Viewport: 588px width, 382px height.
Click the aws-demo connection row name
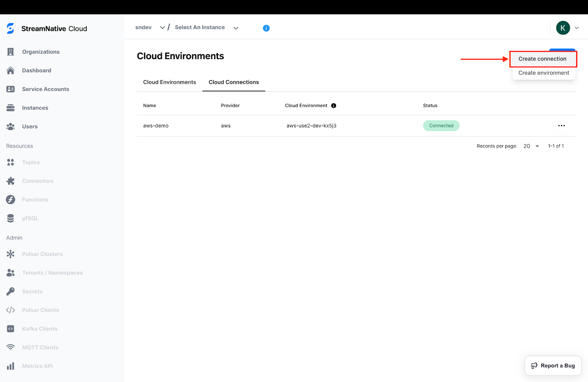(156, 126)
